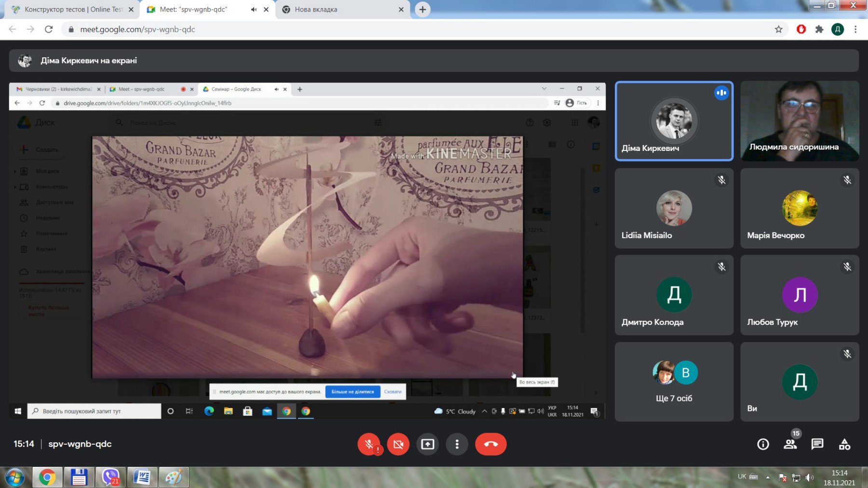Click the UK language indicator

pyautogui.click(x=742, y=476)
